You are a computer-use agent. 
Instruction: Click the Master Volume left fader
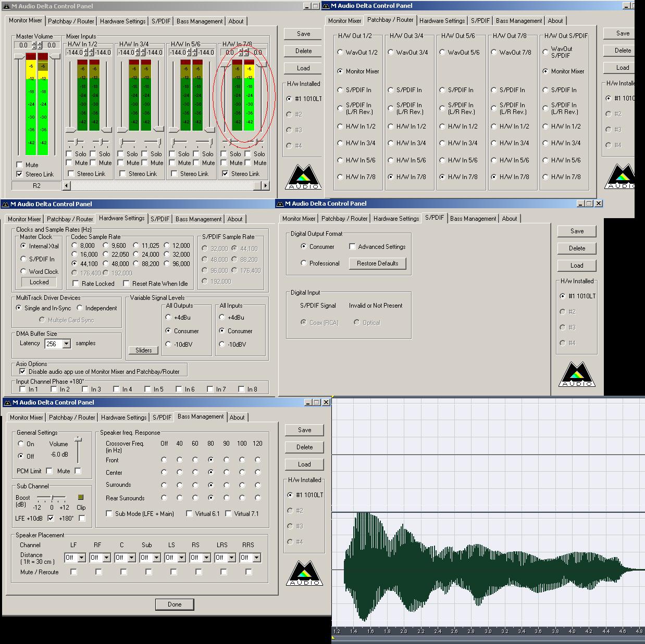pyautogui.click(x=20, y=56)
